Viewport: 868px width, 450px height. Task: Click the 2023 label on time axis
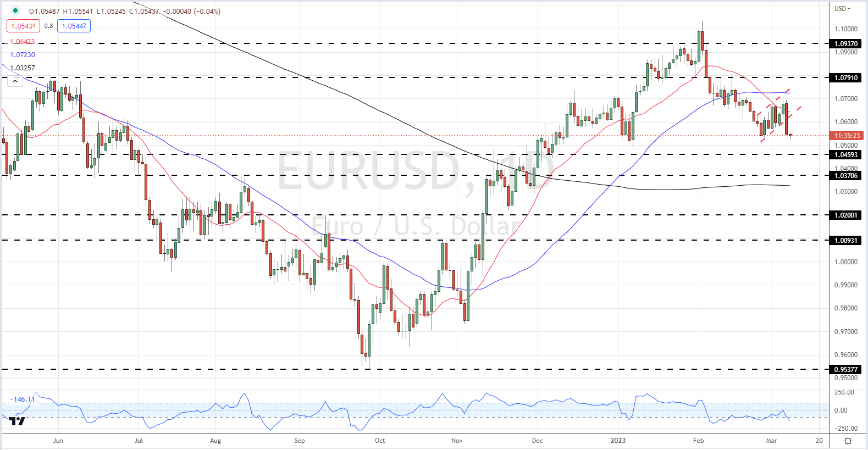(x=618, y=441)
